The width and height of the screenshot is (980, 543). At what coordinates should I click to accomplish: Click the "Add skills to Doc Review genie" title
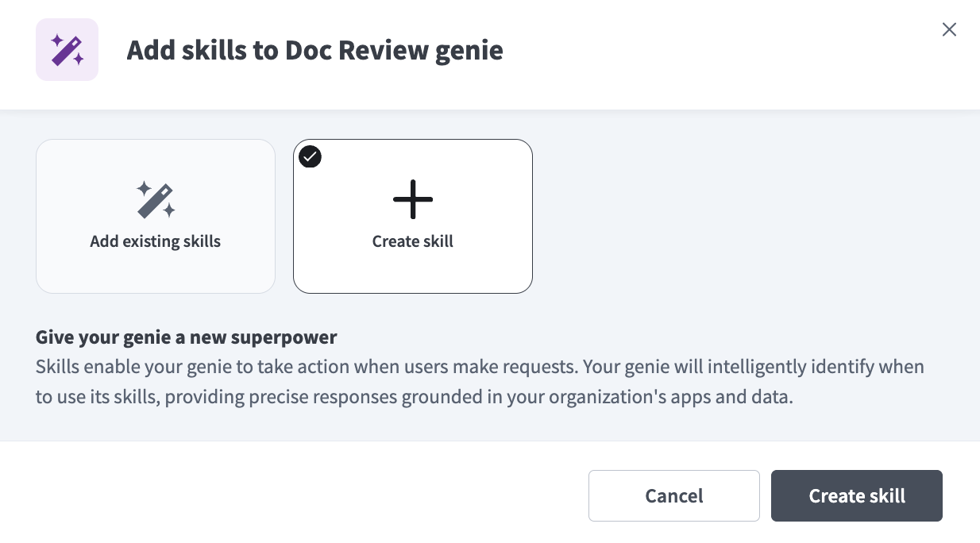[315, 51]
